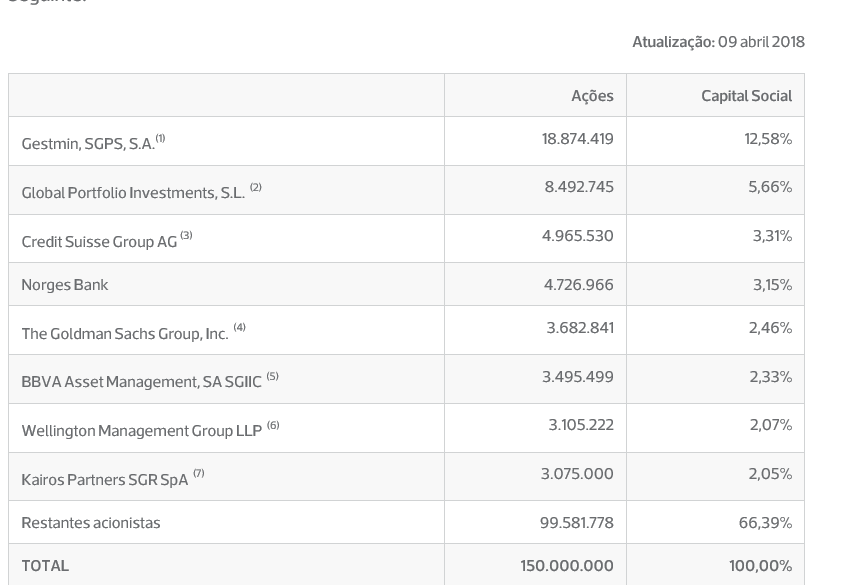Open footnote (4) for The Goldman Sachs Group
Viewport: 844px width, 585px height.
tap(240, 327)
